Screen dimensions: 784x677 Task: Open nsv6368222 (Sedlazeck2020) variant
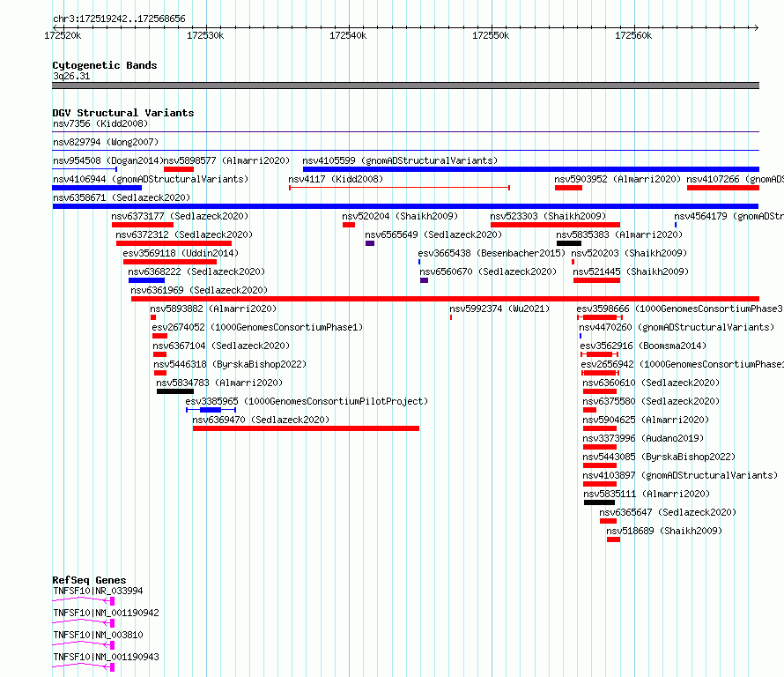(x=196, y=272)
